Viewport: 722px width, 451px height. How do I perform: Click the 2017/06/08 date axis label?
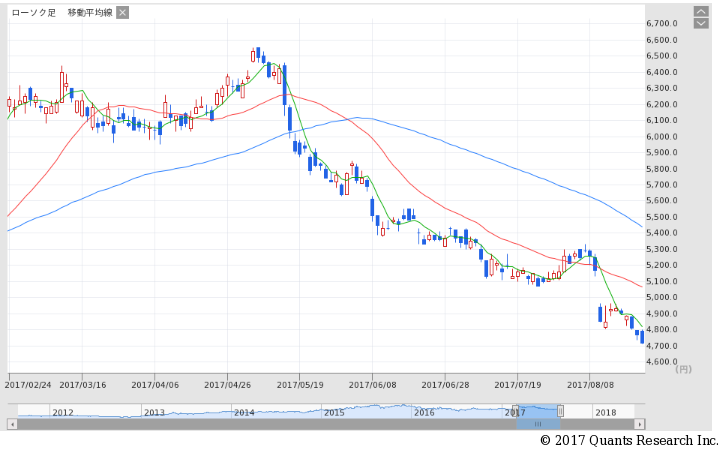tap(373, 385)
